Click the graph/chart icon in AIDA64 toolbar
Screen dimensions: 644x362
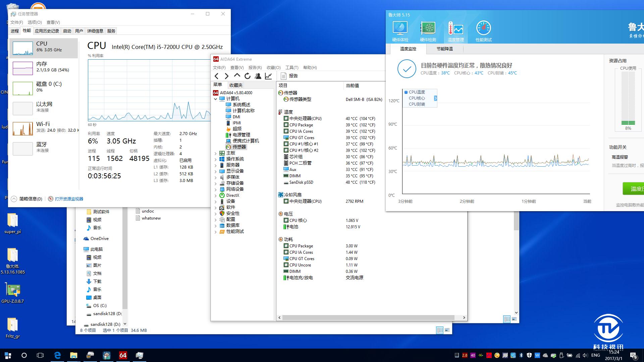tap(268, 76)
